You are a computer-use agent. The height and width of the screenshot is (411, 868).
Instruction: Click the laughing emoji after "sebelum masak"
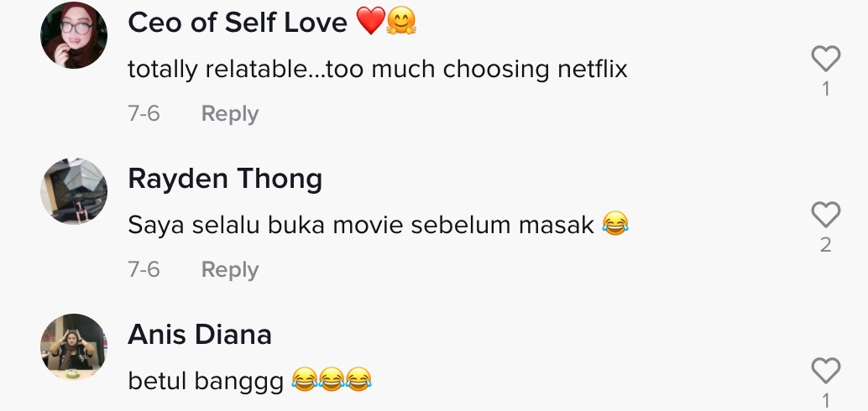(615, 224)
